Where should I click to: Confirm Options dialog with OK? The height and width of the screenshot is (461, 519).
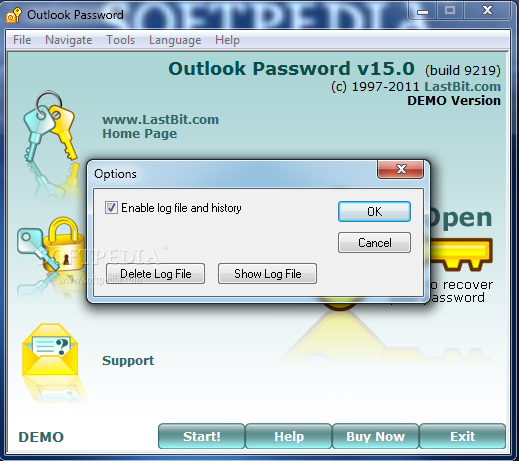tap(374, 211)
